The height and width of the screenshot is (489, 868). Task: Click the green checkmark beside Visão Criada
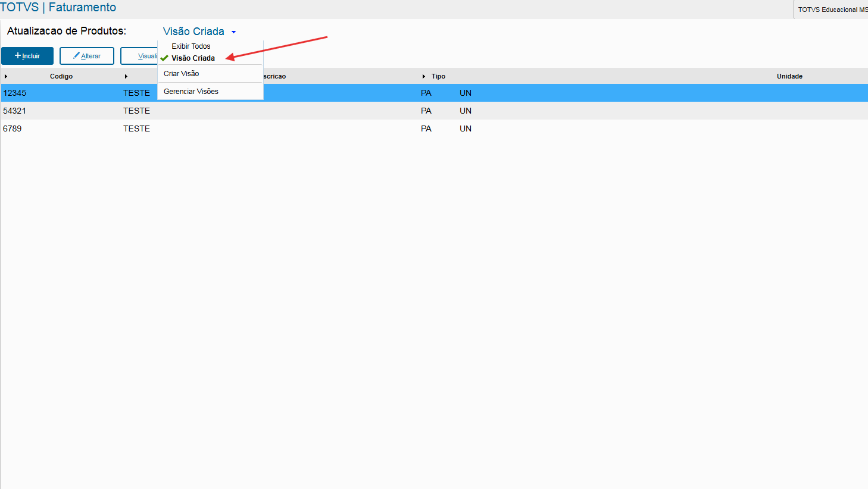coord(164,58)
